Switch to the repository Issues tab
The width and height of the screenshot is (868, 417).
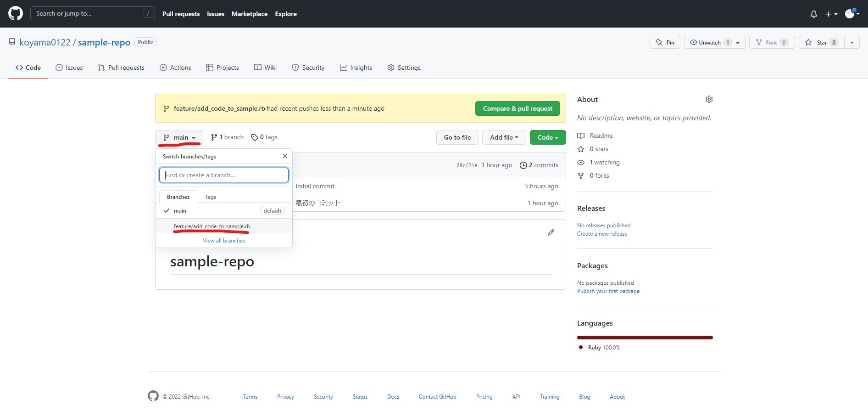tap(69, 68)
